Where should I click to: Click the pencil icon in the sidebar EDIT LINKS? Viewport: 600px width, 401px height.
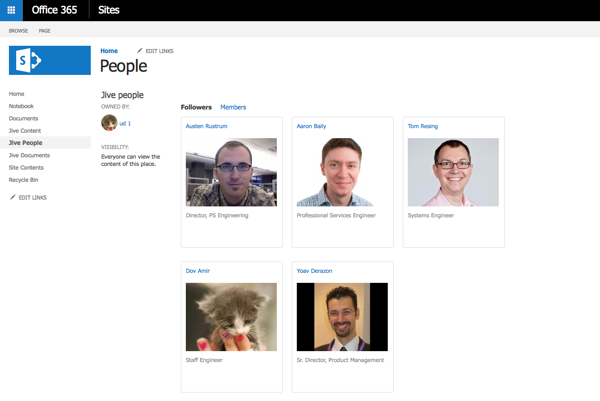pos(13,197)
